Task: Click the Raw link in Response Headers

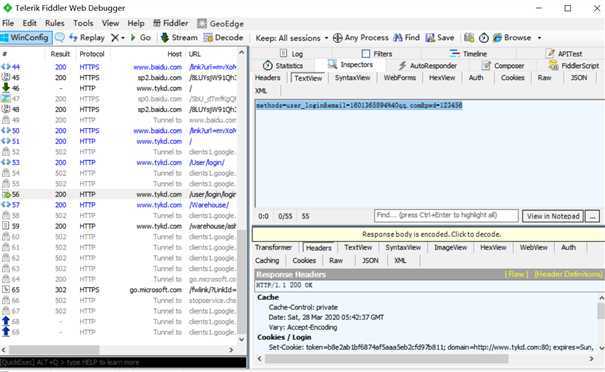Action: pos(516,274)
